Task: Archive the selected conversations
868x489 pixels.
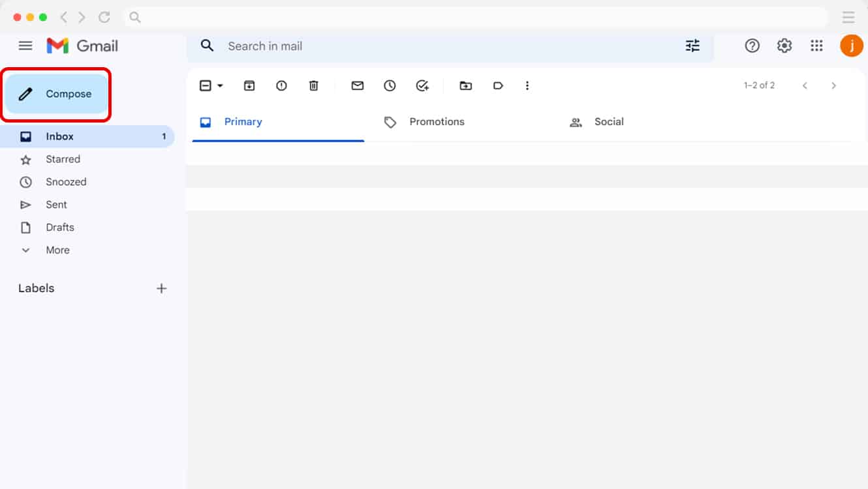Action: tap(249, 85)
